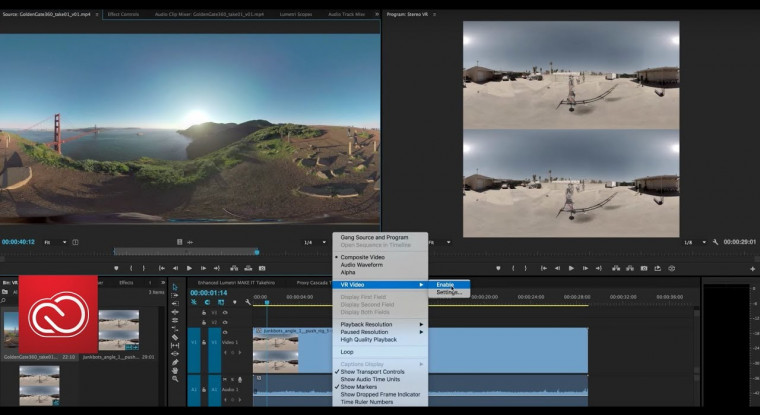Image resolution: width=760 pixels, height=415 pixels.
Task: Click Overwrite button in Source monitor
Action: [248, 268]
